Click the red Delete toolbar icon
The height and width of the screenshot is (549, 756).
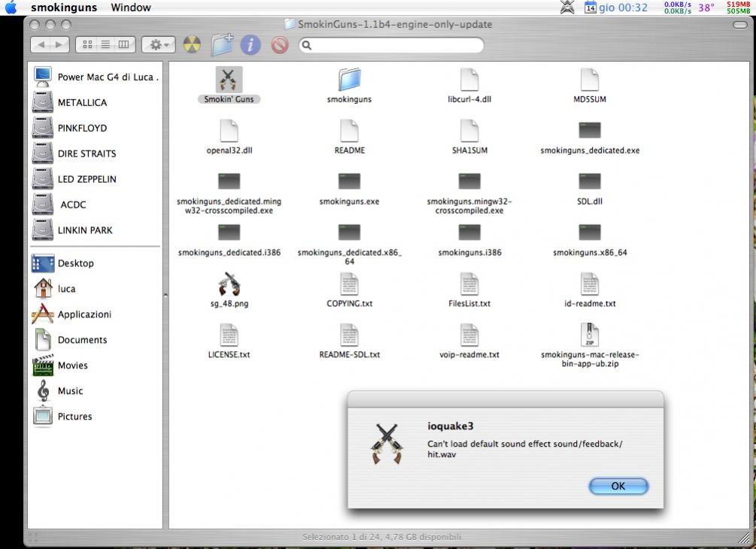pyautogui.click(x=280, y=45)
